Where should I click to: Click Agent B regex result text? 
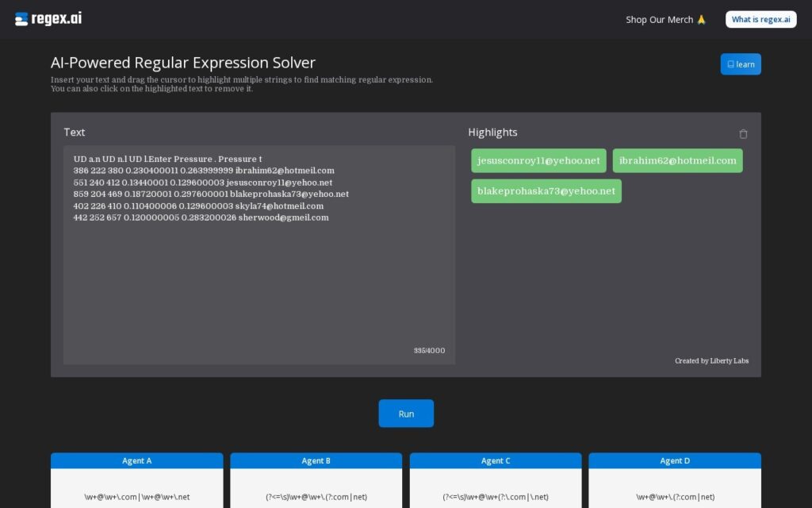click(316, 497)
